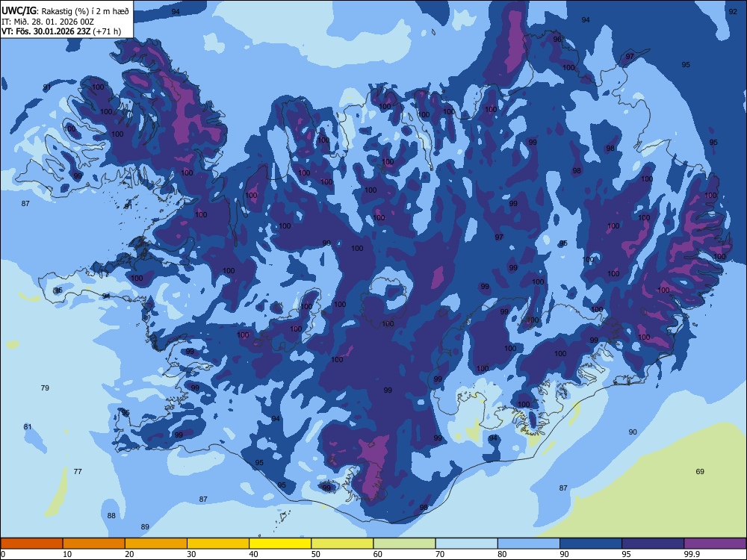
Task: Click the '60' legend scale label
Action: click(378, 554)
